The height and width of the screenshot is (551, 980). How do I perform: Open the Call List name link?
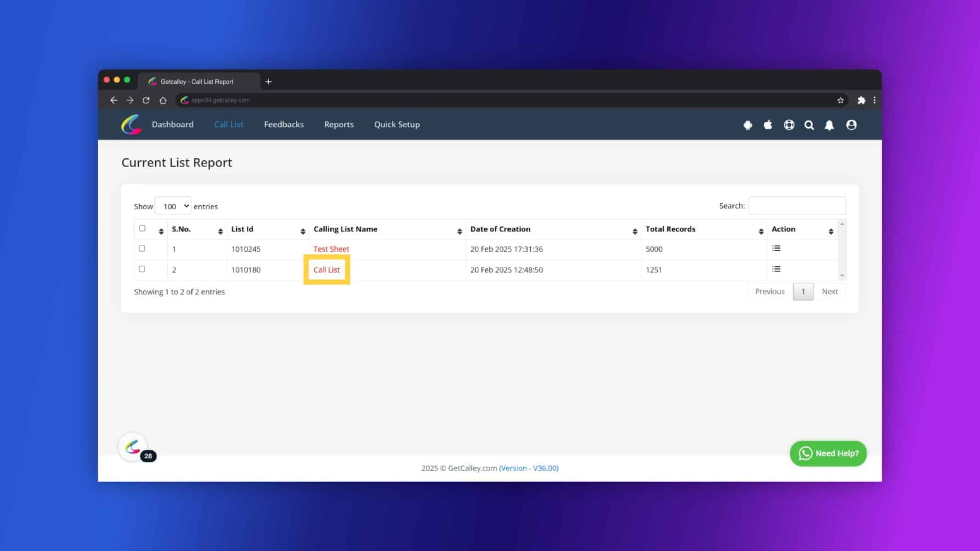tap(326, 270)
